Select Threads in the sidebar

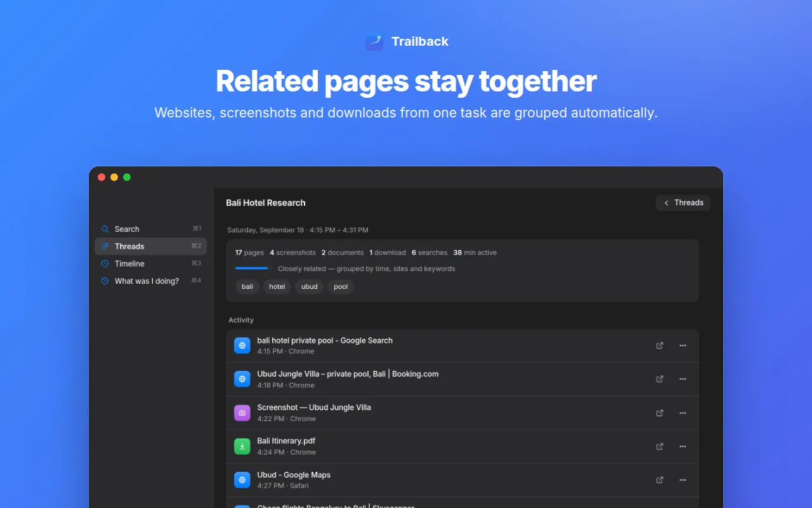(x=150, y=246)
